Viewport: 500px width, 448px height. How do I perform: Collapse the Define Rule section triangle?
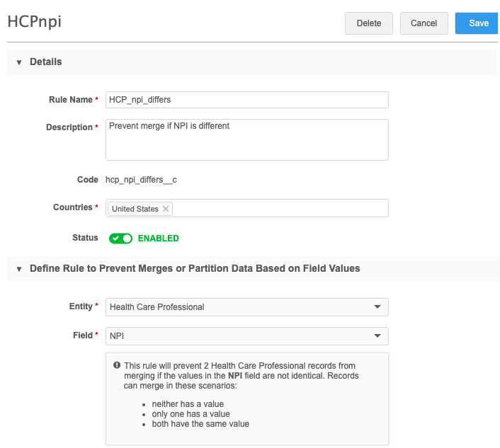pyautogui.click(x=19, y=269)
